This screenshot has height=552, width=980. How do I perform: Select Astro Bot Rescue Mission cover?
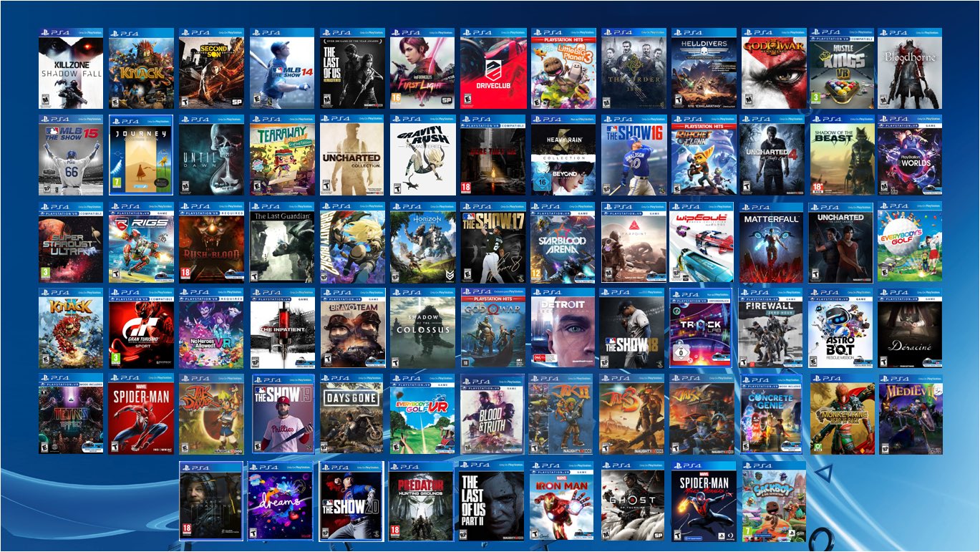point(840,328)
